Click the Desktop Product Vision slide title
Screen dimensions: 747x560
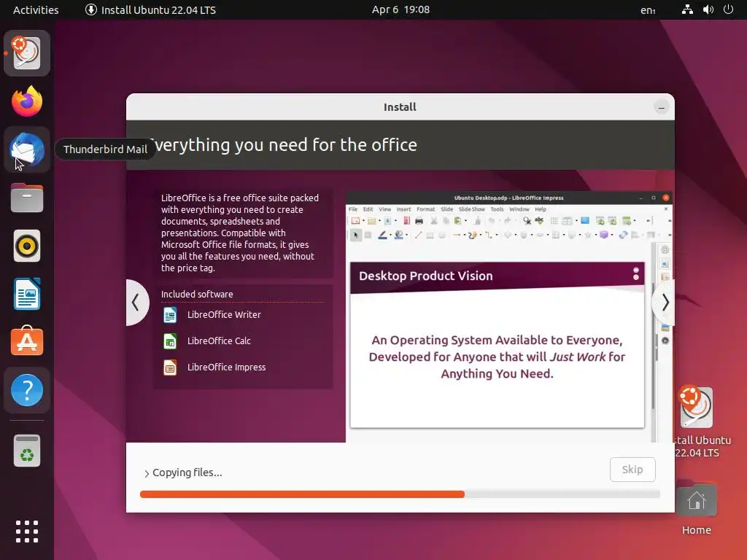click(426, 276)
